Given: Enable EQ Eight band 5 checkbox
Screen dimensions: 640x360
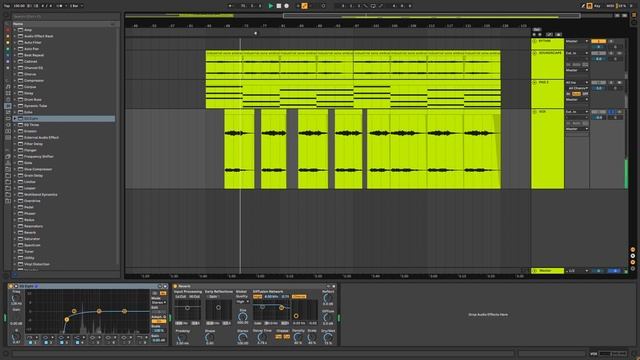Looking at the screenshot, I should click(93, 343).
